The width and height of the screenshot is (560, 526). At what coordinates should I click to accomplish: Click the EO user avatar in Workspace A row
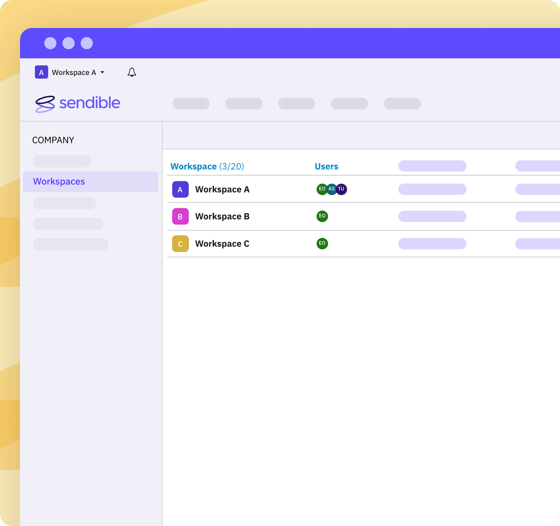[x=322, y=189]
